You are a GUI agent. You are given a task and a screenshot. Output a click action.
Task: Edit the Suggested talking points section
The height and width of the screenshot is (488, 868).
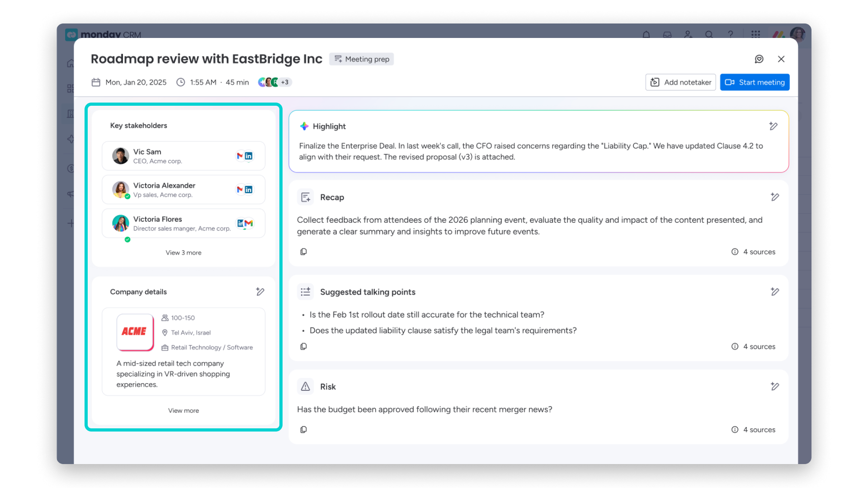(x=775, y=292)
